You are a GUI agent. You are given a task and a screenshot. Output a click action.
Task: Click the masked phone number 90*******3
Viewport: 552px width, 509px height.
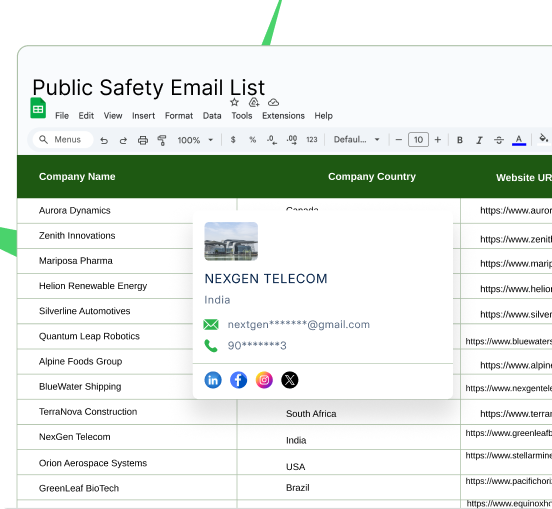(257, 346)
